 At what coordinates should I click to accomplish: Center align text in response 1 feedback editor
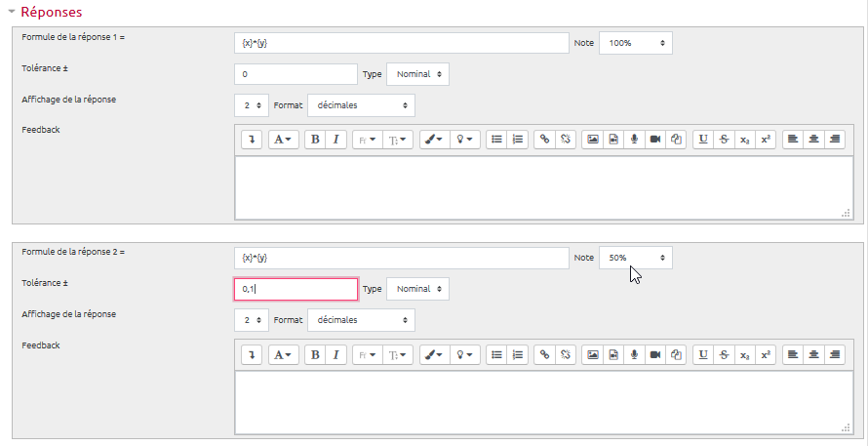[813, 140]
